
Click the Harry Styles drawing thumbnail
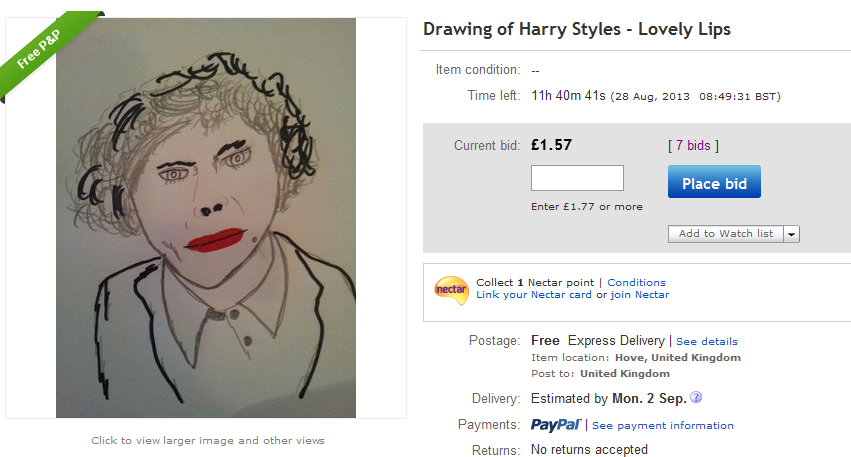tap(206, 218)
